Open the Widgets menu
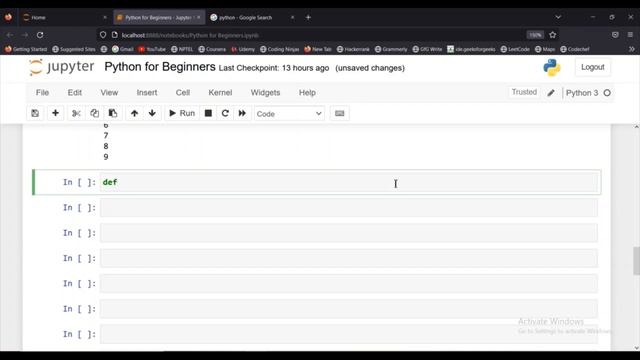 tap(265, 93)
